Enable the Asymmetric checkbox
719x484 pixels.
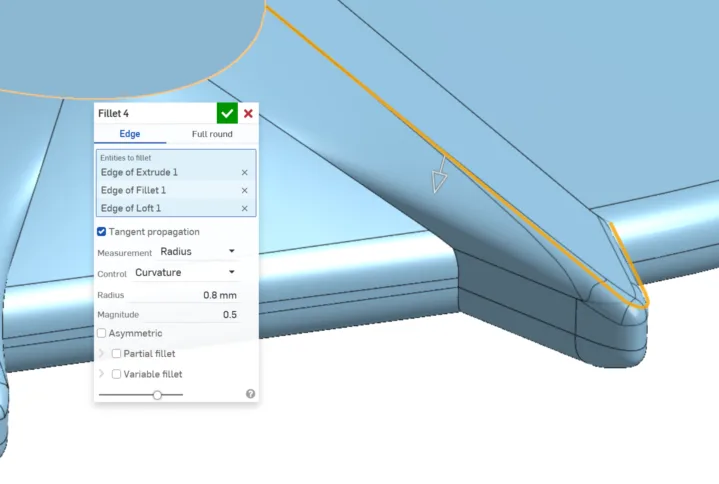(x=101, y=333)
